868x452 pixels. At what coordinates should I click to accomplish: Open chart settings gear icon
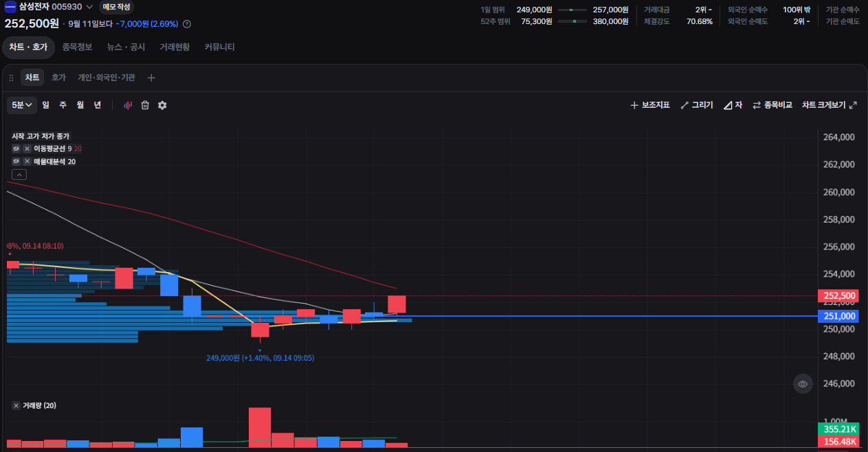(162, 105)
